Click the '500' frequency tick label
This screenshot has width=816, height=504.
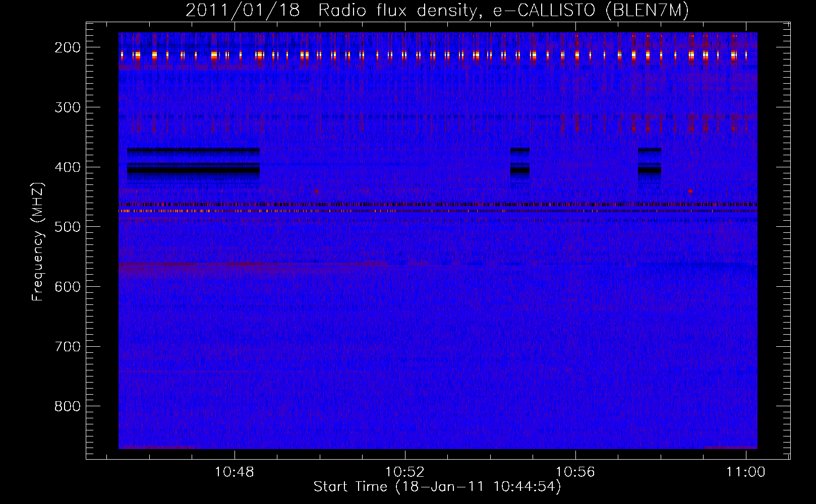pyautogui.click(x=68, y=227)
